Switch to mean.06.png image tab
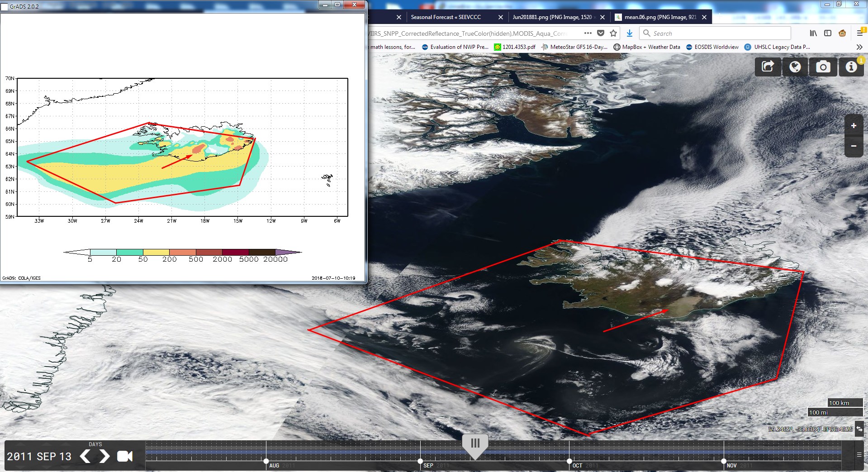Viewport: 868px width, 472px height. pyautogui.click(x=660, y=17)
